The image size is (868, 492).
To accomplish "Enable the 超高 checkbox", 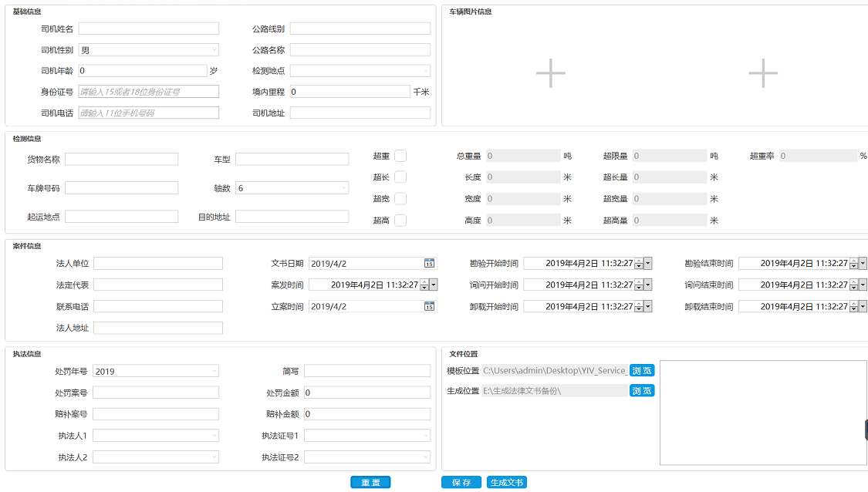I will tap(400, 221).
